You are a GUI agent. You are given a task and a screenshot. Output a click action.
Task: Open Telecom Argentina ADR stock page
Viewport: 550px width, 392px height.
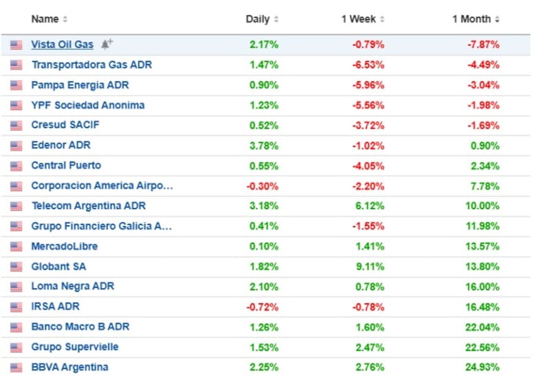88,206
